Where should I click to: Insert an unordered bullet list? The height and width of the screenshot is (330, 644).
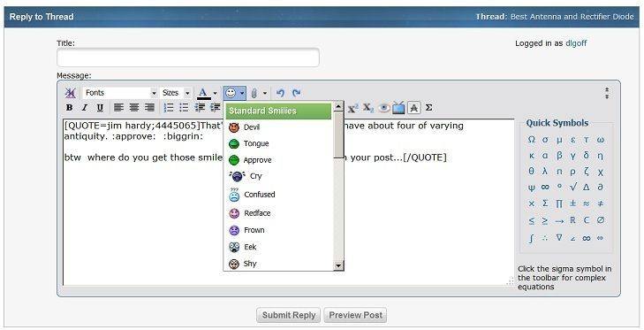click(184, 108)
